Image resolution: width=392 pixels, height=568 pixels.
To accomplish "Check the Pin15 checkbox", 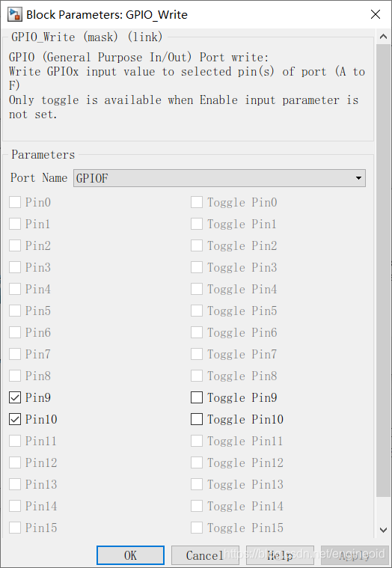I will tap(15, 528).
